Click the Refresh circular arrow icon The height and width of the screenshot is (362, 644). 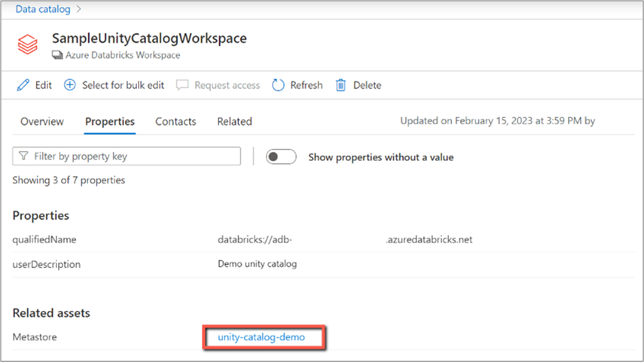278,85
